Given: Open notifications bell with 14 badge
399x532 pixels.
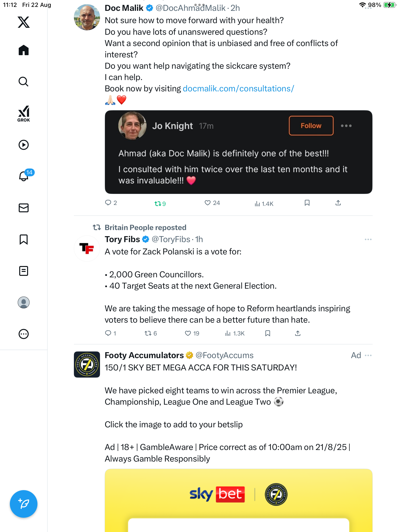Looking at the screenshot, I should pyautogui.click(x=24, y=176).
